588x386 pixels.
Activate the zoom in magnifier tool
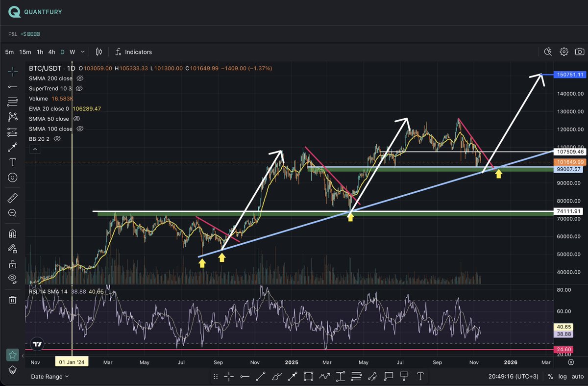pyautogui.click(x=13, y=213)
